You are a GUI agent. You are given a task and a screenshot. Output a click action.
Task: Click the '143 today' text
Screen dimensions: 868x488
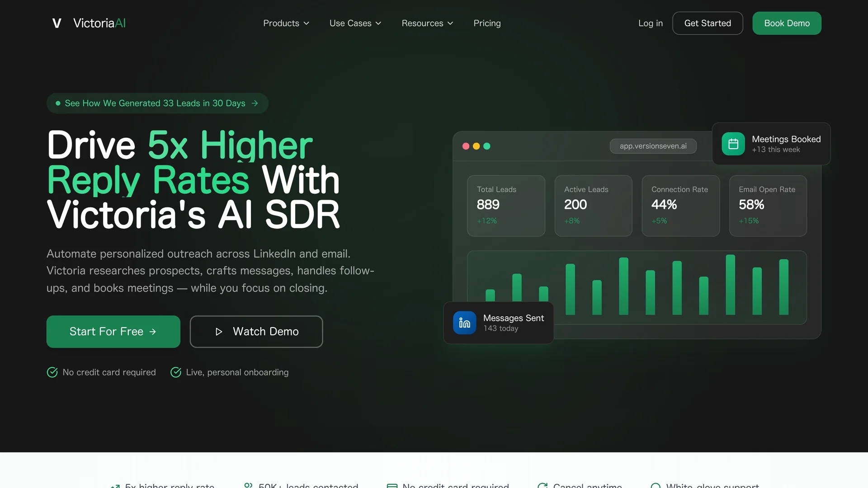click(x=501, y=328)
